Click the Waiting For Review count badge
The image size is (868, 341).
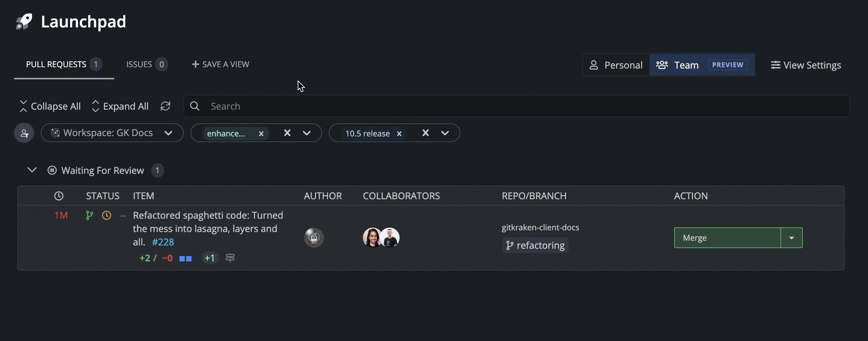[157, 170]
